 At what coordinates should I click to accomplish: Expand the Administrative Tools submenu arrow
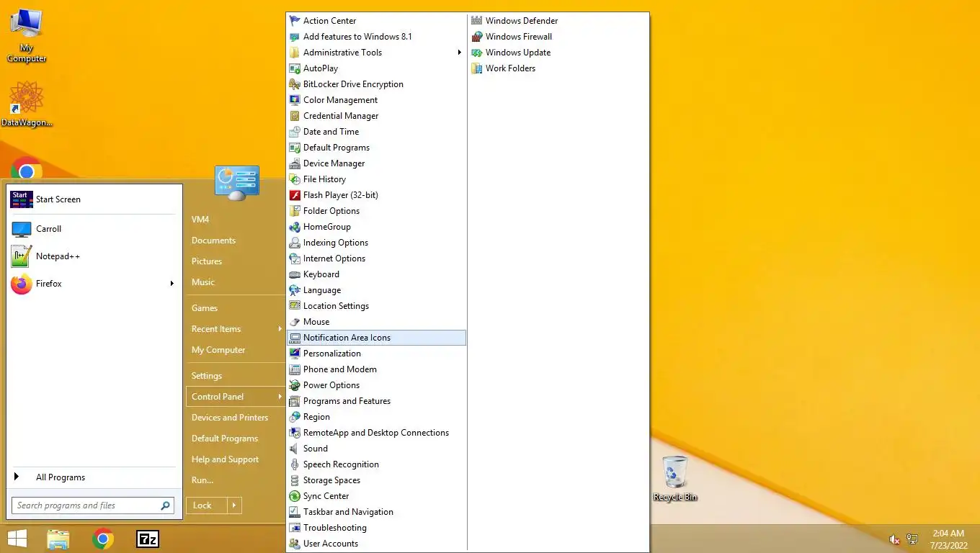point(459,53)
